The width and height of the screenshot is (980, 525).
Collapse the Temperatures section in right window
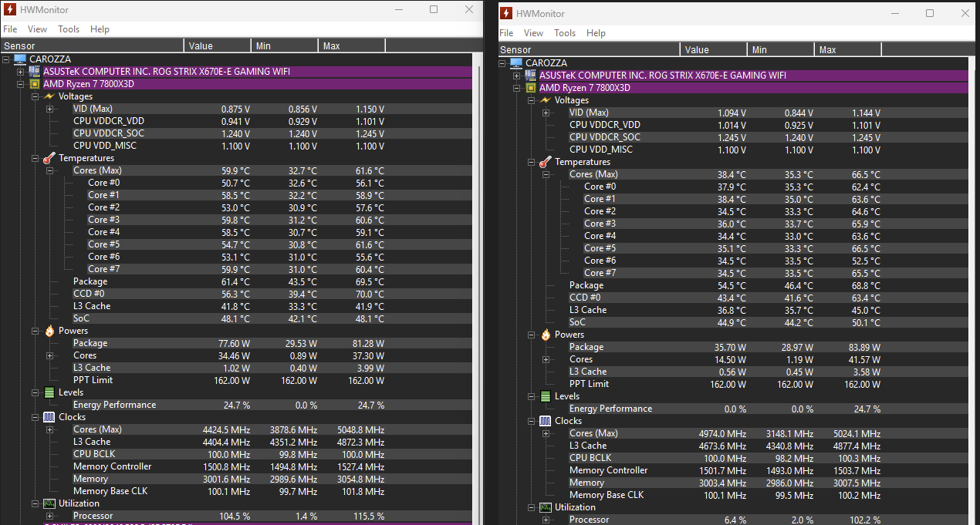click(531, 162)
